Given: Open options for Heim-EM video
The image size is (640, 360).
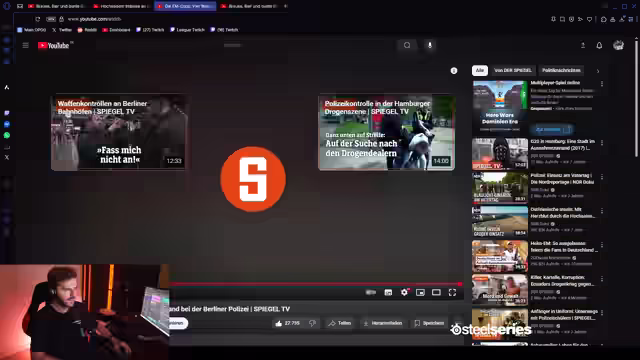Looking at the screenshot, I should (602, 245).
